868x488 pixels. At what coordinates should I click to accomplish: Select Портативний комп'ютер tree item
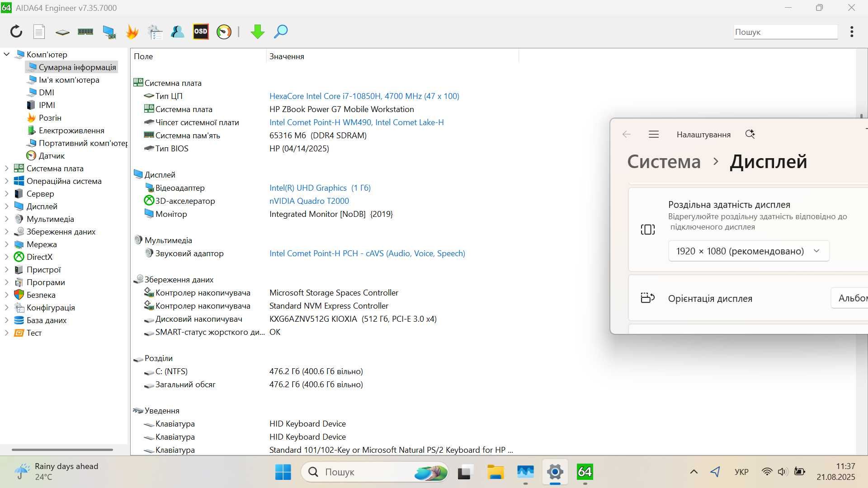pyautogui.click(x=83, y=143)
